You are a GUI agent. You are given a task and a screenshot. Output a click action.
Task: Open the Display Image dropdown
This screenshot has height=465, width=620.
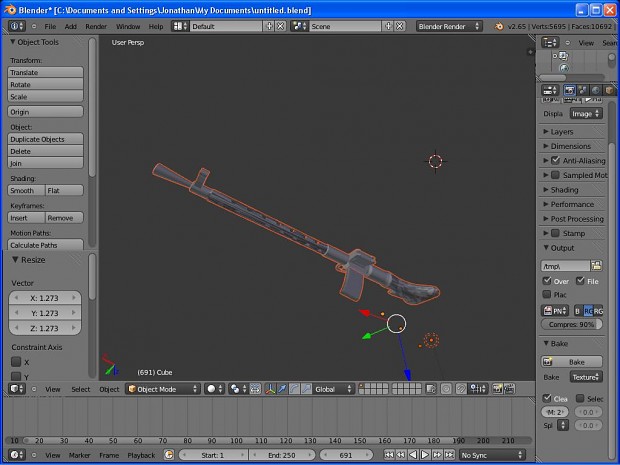[586, 114]
